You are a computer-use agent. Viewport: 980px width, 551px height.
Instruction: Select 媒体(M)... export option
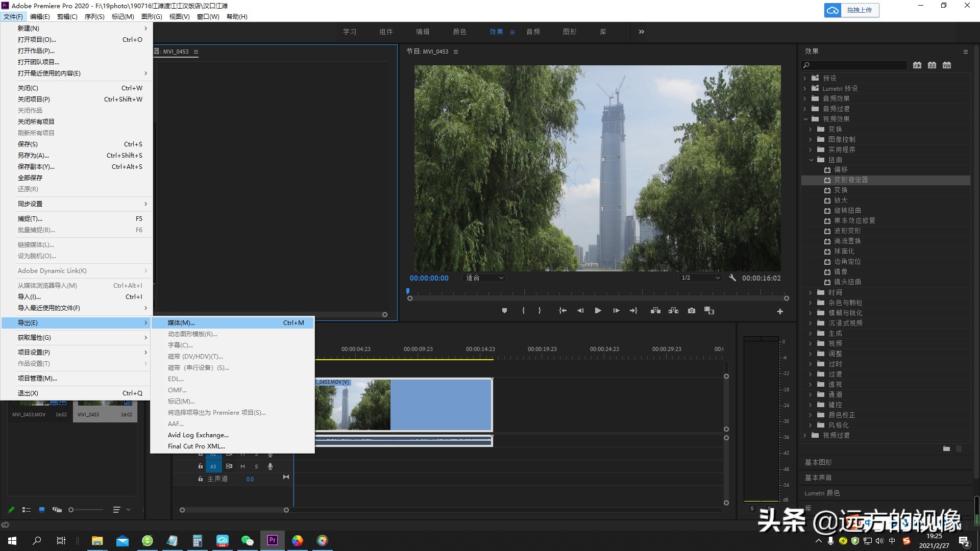pos(232,322)
